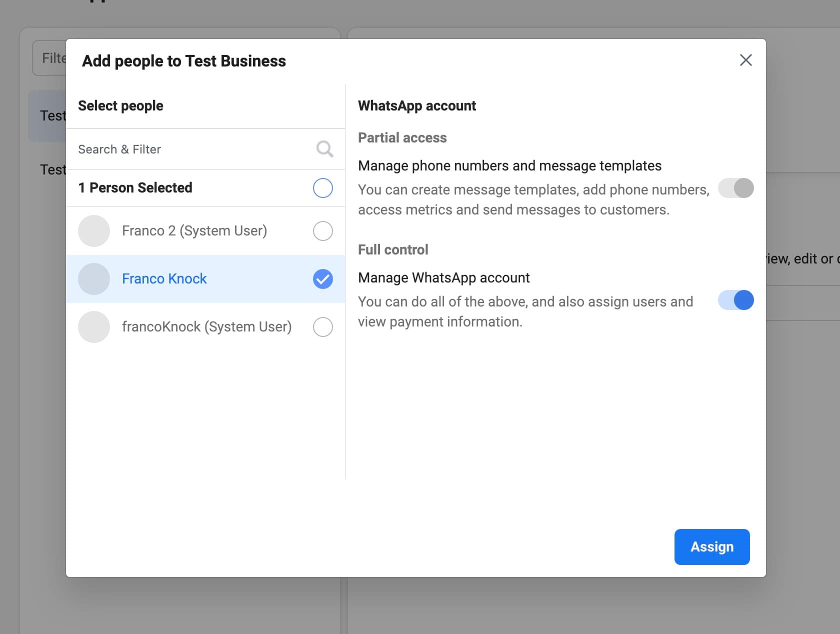Click the Filter field behind the dialog
Image resolution: width=840 pixels, height=634 pixels.
(54, 58)
